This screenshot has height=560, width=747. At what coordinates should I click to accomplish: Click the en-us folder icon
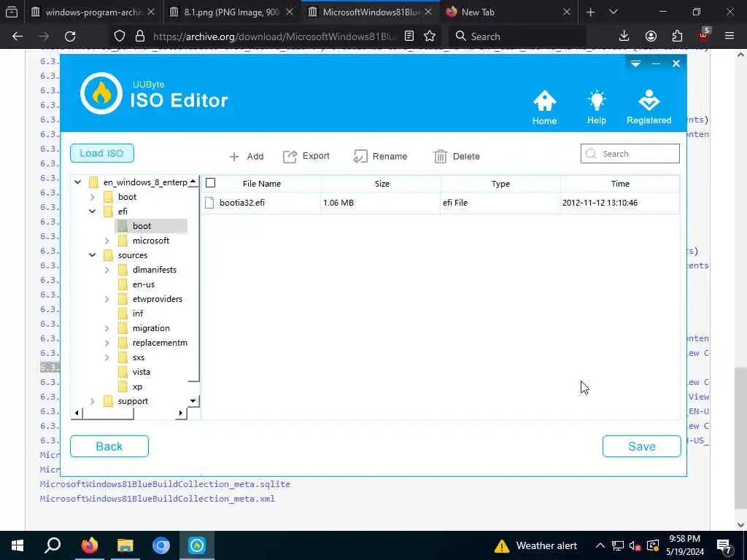tap(123, 284)
